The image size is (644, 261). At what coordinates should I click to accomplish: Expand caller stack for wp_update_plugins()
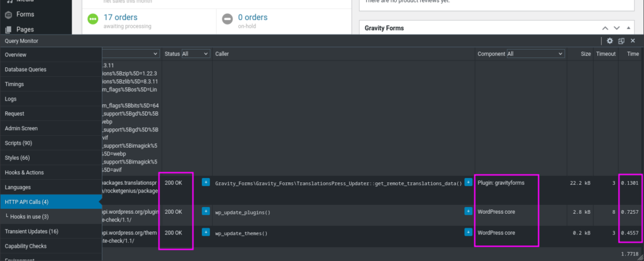[468, 211]
